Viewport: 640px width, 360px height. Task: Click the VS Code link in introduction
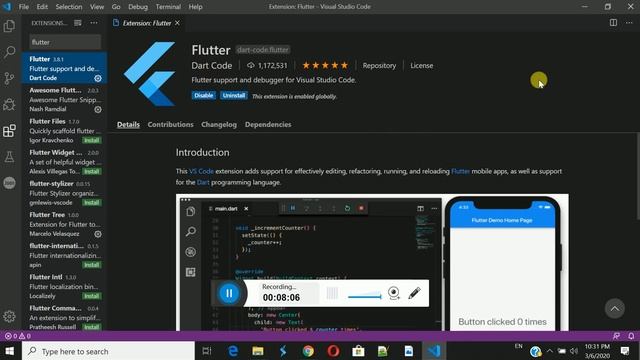click(x=201, y=171)
